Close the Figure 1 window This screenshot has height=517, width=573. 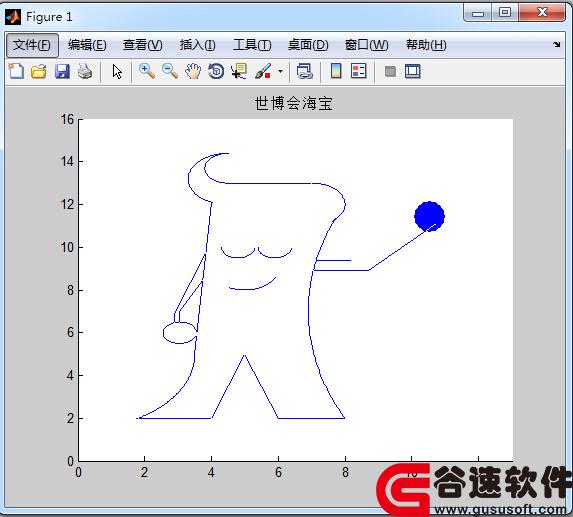542,13
